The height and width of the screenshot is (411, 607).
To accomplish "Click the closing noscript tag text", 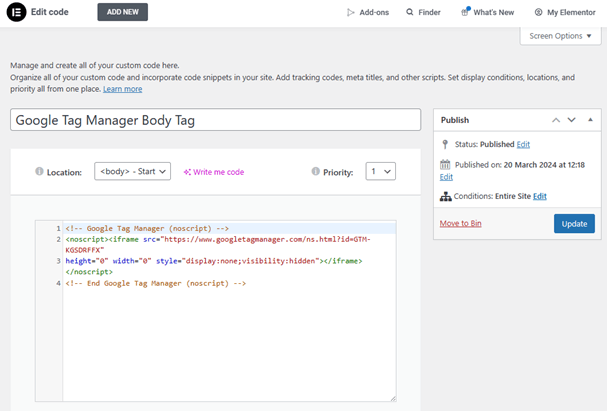I will click(x=89, y=272).
